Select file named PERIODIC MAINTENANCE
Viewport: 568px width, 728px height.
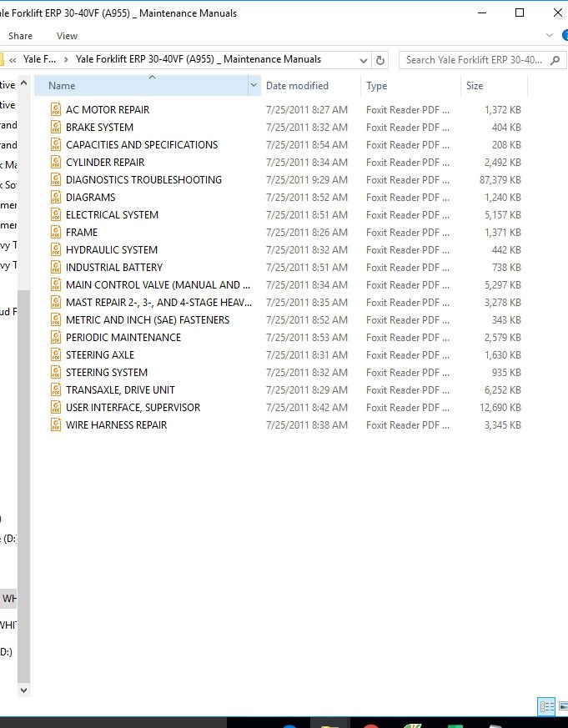(x=123, y=338)
